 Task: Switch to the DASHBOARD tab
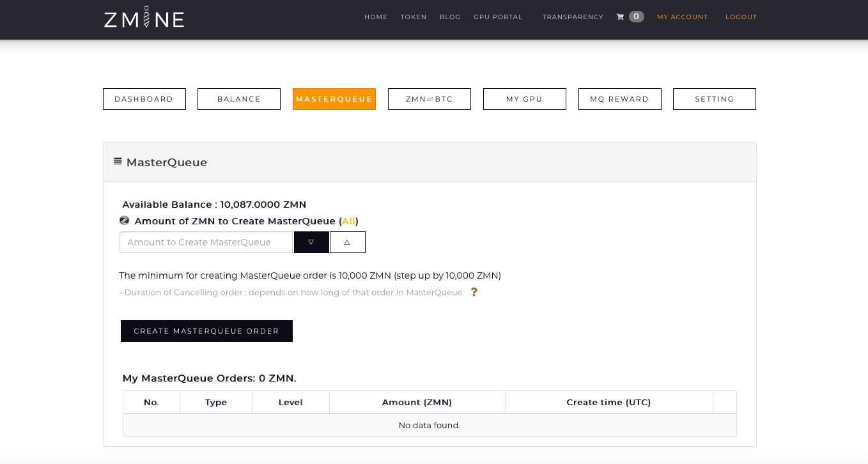144,99
